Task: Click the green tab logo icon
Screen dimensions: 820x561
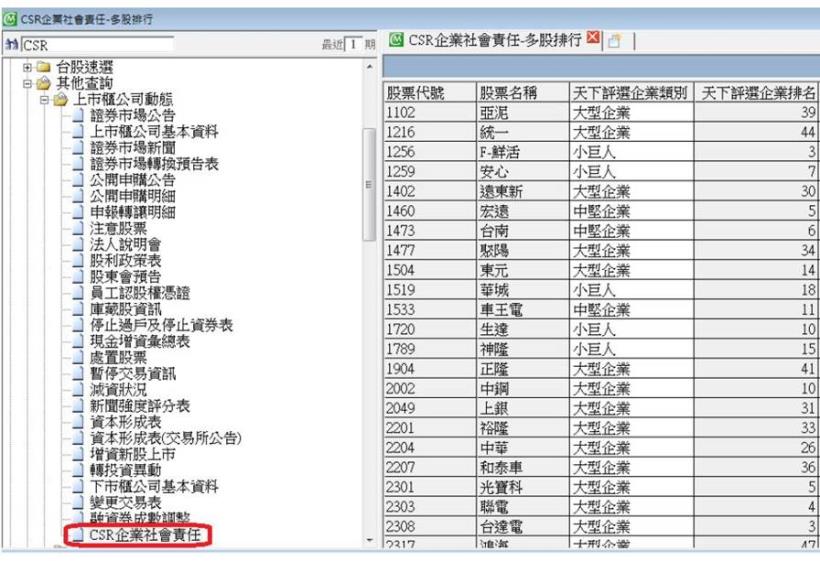Action: coord(396,39)
